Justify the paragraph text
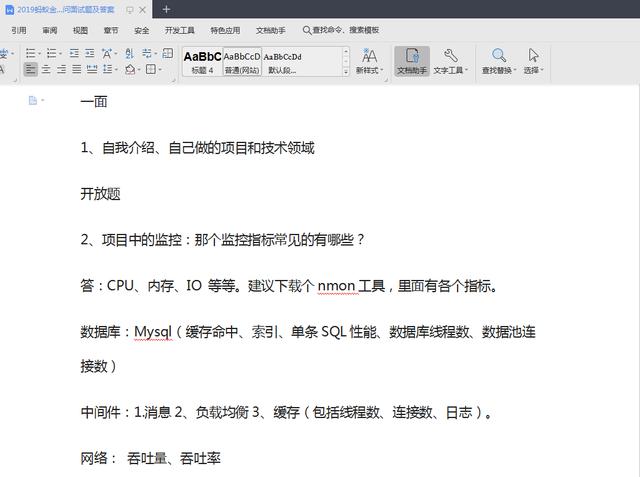 (76, 69)
